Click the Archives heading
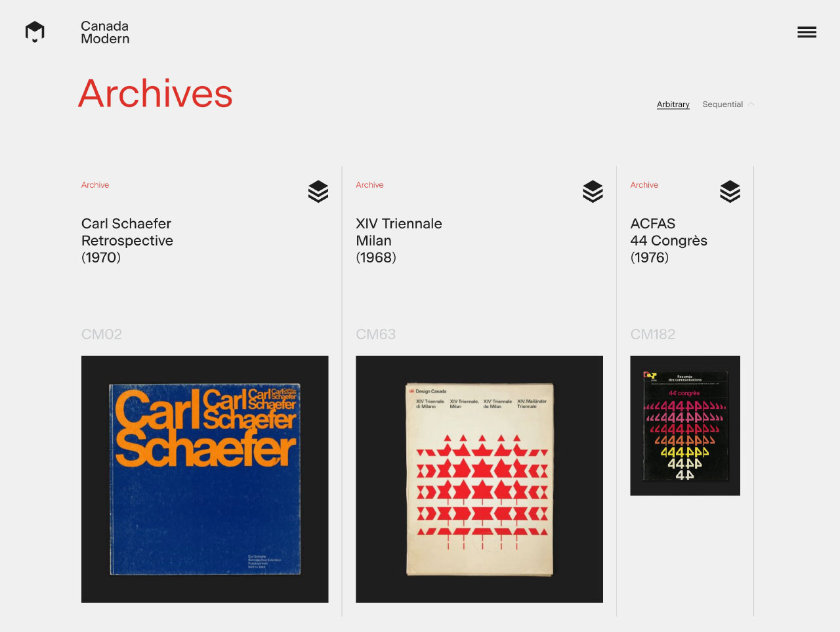This screenshot has height=632, width=840. (x=156, y=93)
